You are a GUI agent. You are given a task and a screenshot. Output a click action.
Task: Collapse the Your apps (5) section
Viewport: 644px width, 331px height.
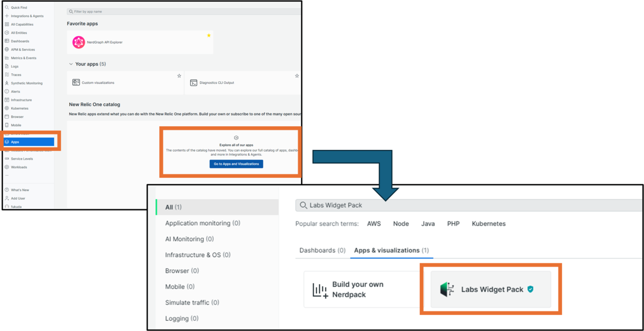click(71, 64)
